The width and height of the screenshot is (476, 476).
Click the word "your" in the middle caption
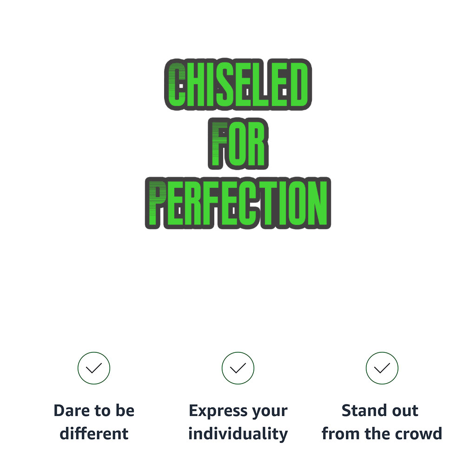point(269,412)
